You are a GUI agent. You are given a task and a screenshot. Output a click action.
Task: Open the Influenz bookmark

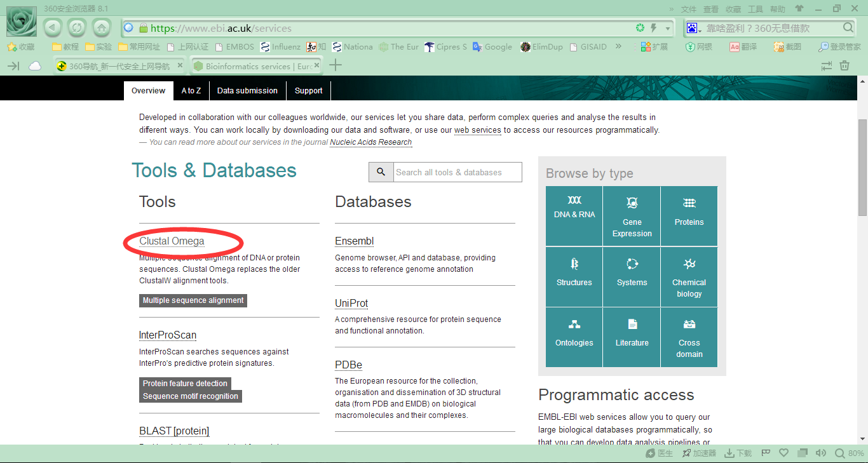(280, 47)
